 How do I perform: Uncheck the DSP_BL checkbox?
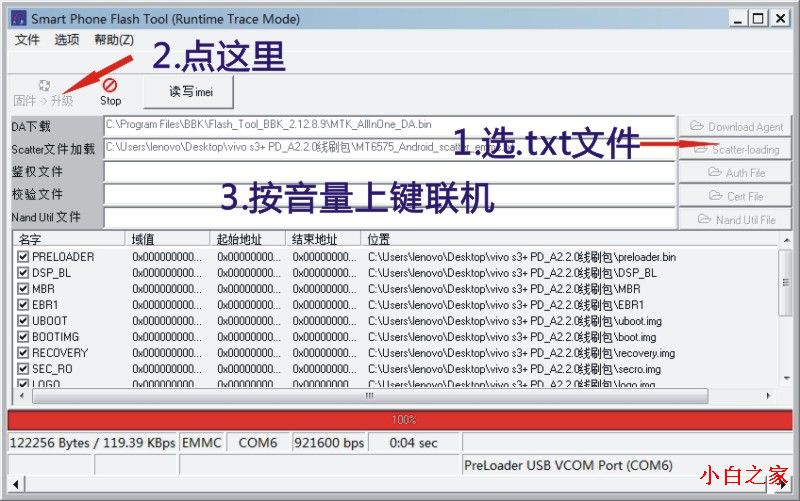tap(23, 273)
